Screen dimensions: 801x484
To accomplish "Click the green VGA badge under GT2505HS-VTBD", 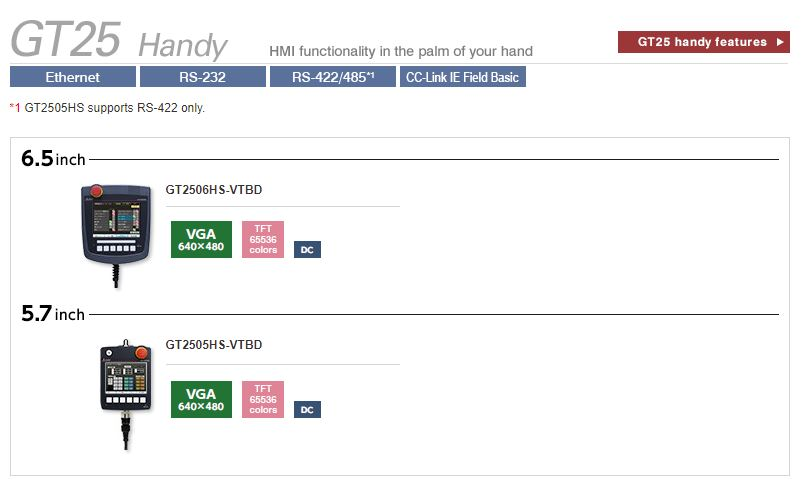I will tap(201, 399).
